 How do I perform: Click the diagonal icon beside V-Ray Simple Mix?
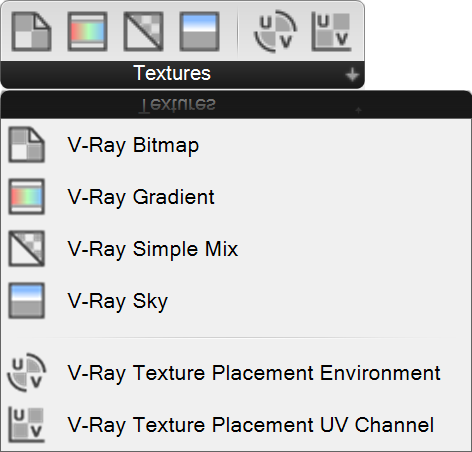pos(26,249)
